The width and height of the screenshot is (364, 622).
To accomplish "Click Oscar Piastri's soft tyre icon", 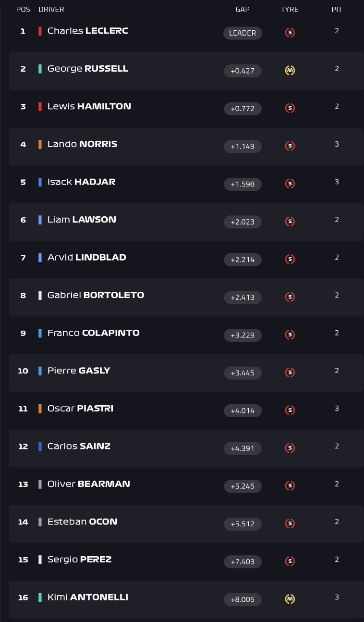I will click(x=290, y=411).
